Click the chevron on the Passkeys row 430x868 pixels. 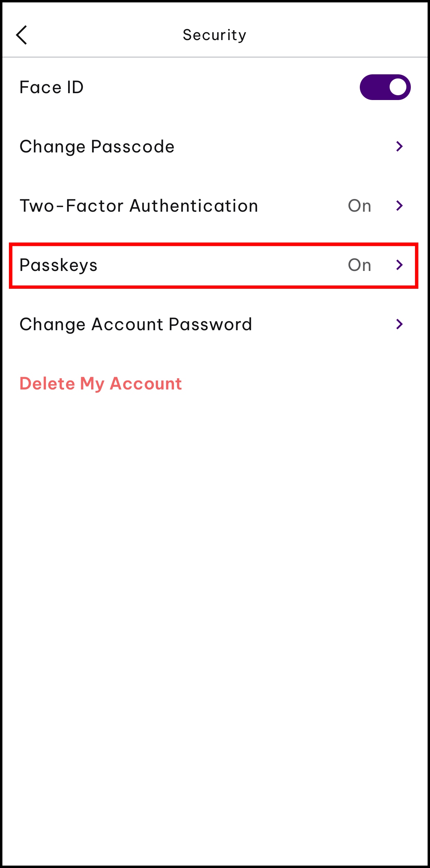tap(399, 265)
